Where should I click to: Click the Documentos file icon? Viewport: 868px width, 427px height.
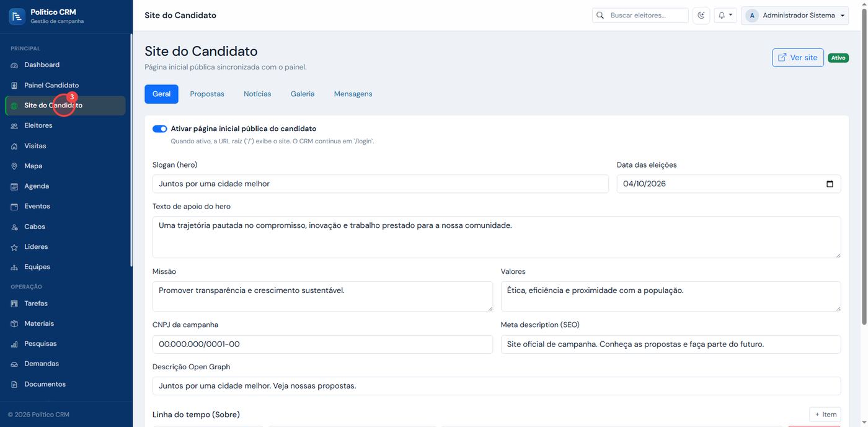(14, 385)
